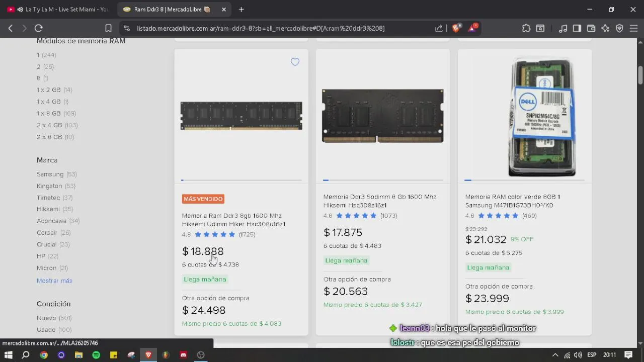Open Spotify from the taskbar
Screen dimensions: 644x362
coord(96,355)
